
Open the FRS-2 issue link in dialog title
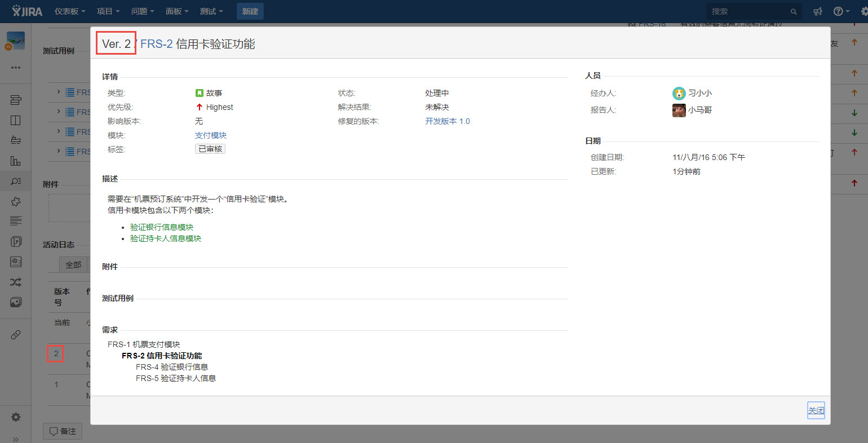[156, 44]
